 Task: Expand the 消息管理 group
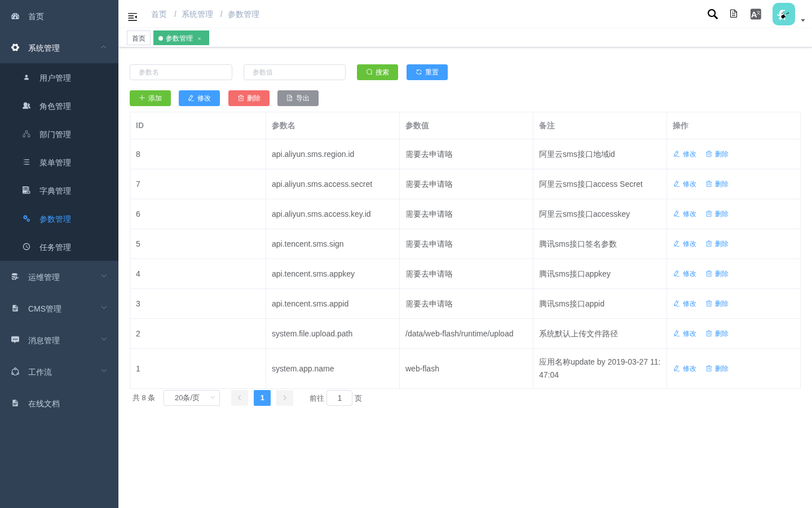[x=59, y=340]
